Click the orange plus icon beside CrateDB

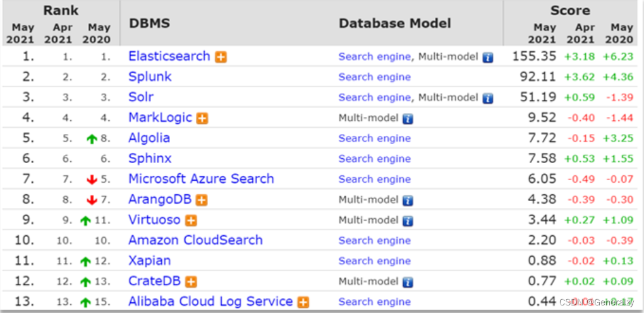[191, 282]
